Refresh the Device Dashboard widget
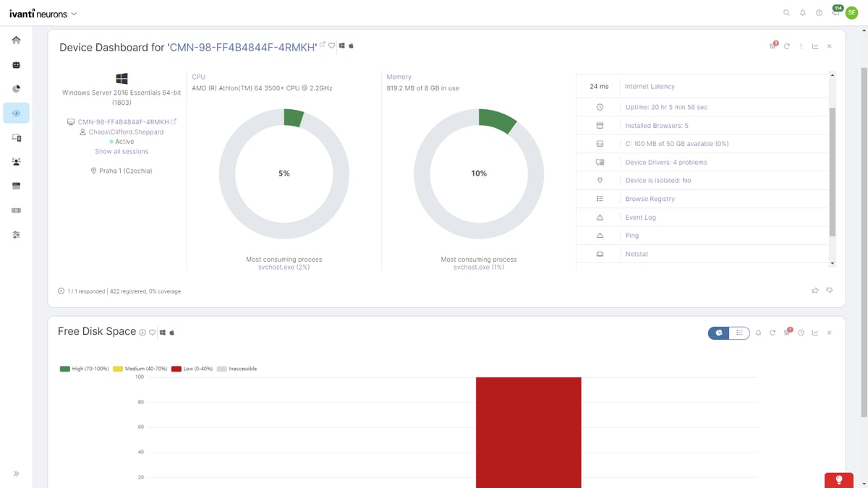868x488 pixels. 786,46
